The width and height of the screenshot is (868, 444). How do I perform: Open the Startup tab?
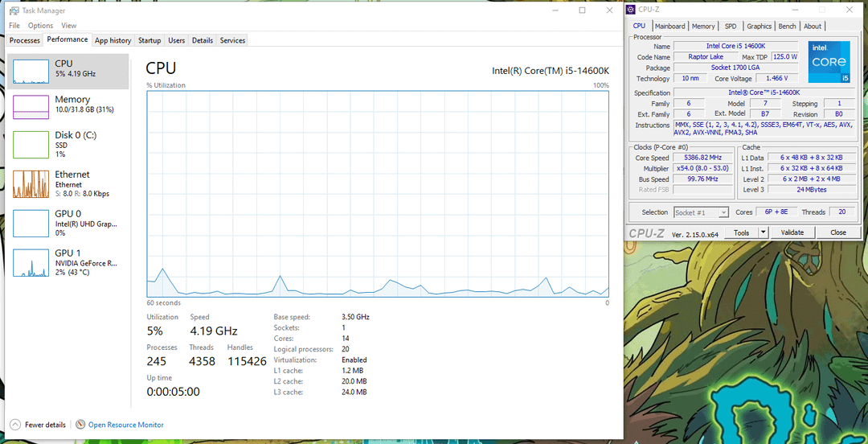click(149, 40)
